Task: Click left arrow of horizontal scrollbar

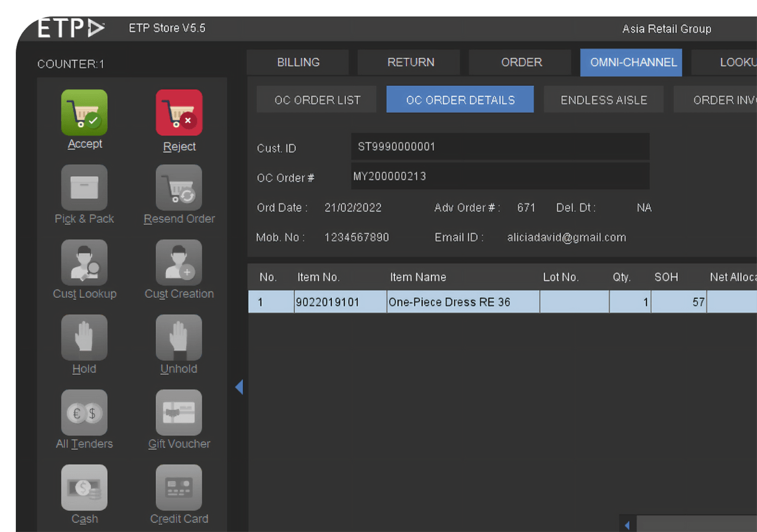Action: [627, 524]
